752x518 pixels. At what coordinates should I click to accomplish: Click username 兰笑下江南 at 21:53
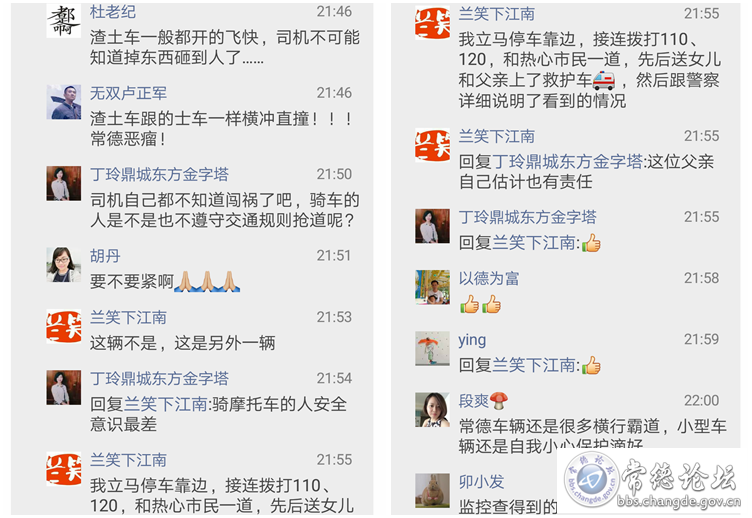point(128,318)
